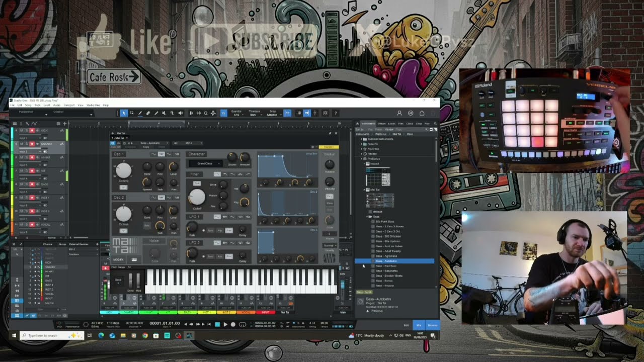The height and width of the screenshot is (362, 644).
Task: Open the File menu
Action: (x=13, y=105)
